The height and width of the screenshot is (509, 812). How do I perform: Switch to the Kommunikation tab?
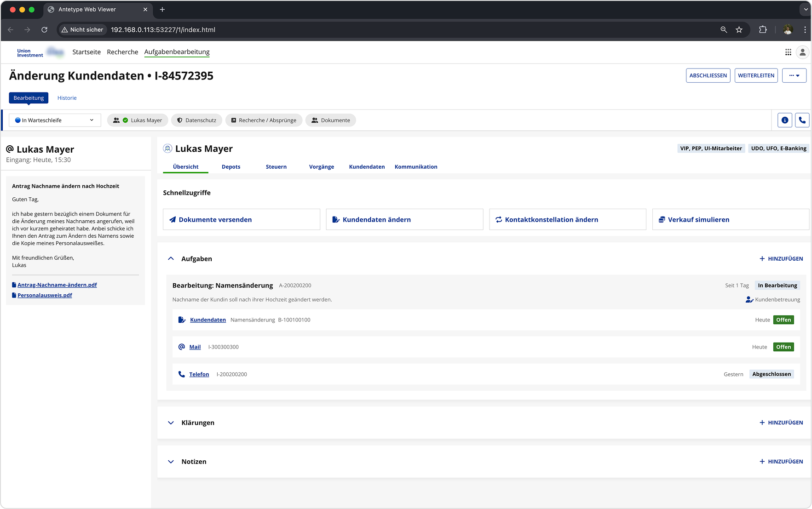click(x=416, y=167)
